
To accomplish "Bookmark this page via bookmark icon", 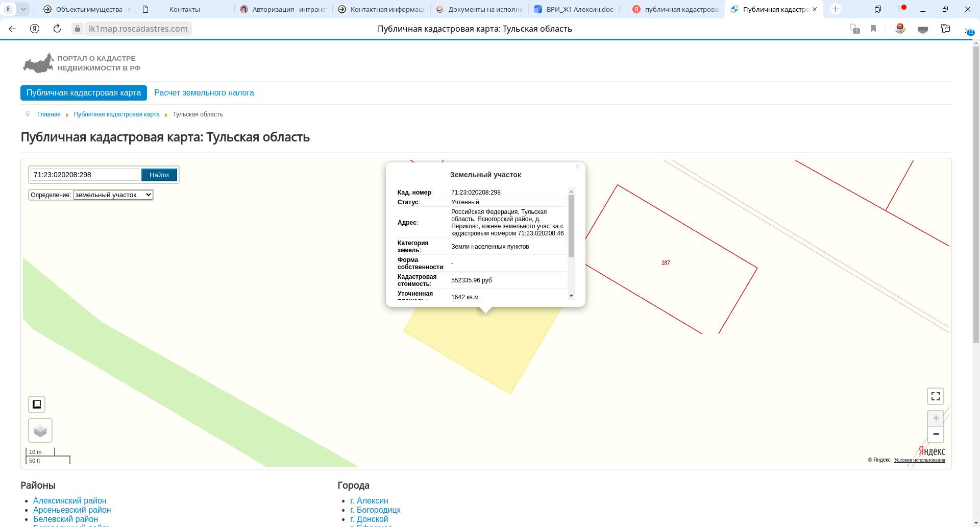I will tap(873, 29).
